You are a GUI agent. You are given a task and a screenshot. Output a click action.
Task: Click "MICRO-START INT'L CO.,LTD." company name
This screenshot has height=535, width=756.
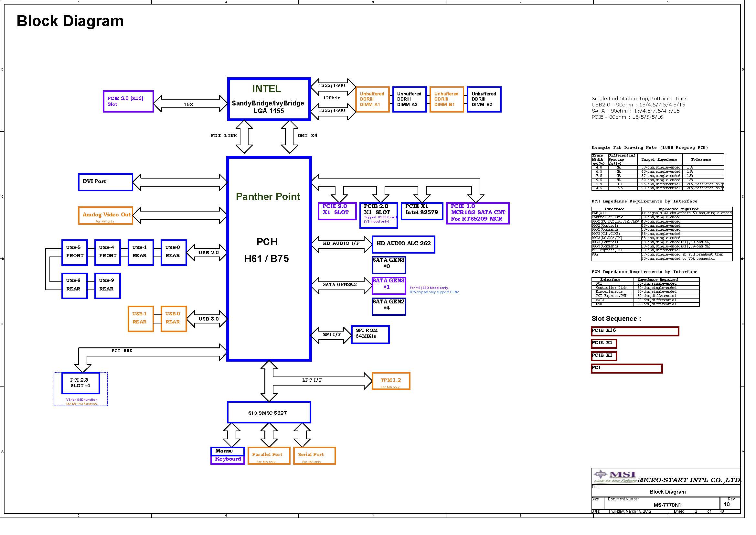coord(689,480)
